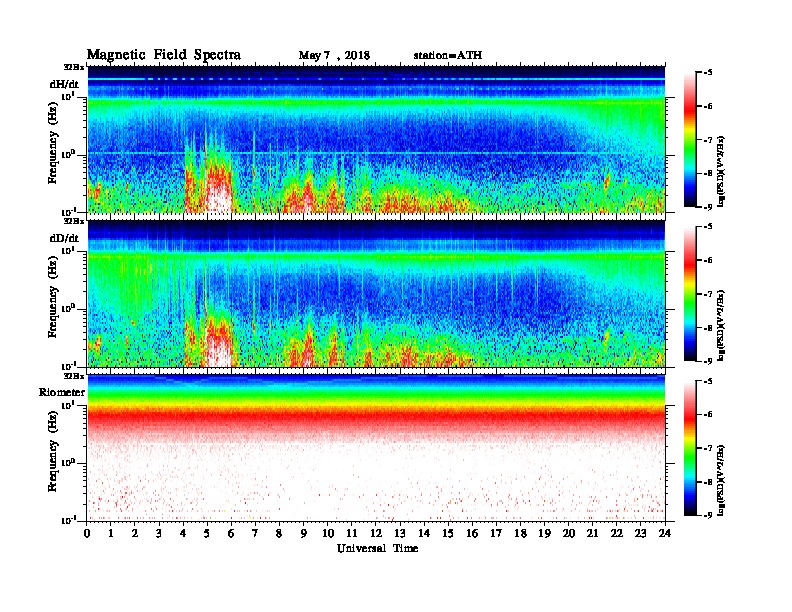
Task: Click hour '8' on the Universal Time axis
Action: pyautogui.click(x=279, y=533)
